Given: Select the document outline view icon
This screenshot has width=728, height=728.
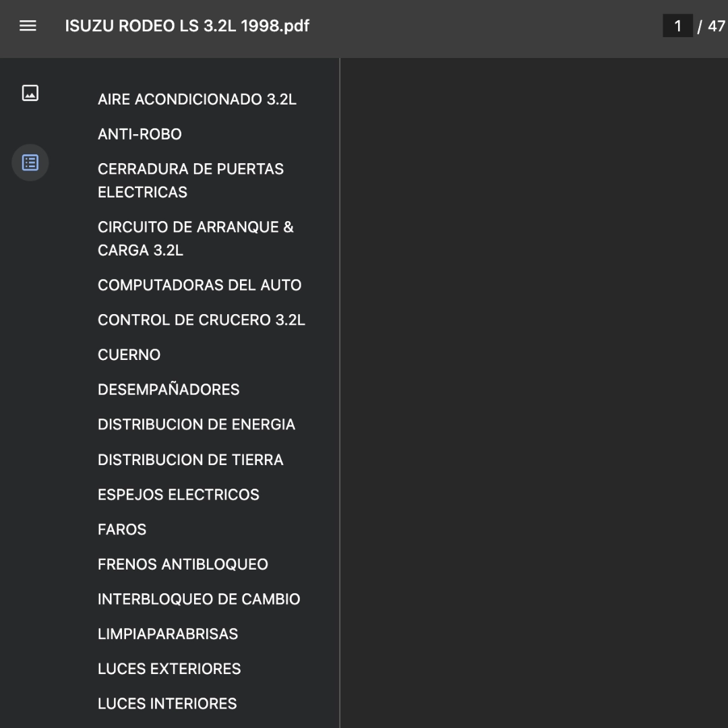Looking at the screenshot, I should click(30, 162).
